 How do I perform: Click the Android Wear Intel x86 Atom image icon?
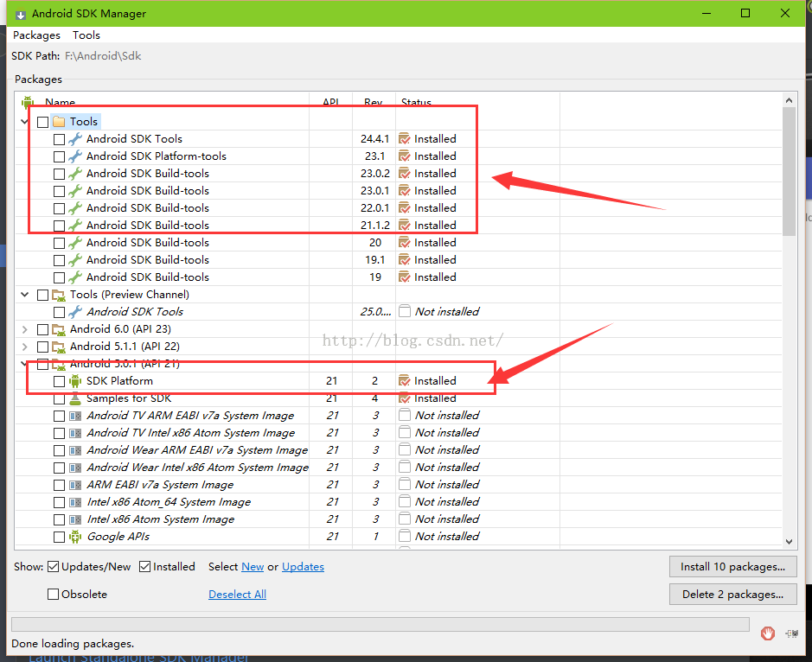coord(75,468)
